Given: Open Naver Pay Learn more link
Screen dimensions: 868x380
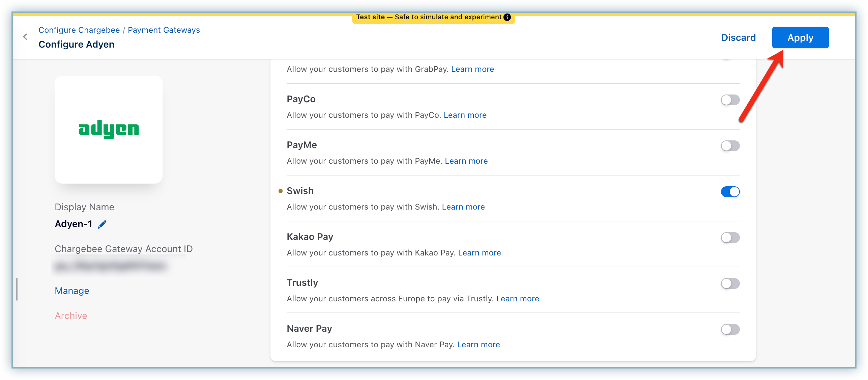Looking at the screenshot, I should 479,345.
